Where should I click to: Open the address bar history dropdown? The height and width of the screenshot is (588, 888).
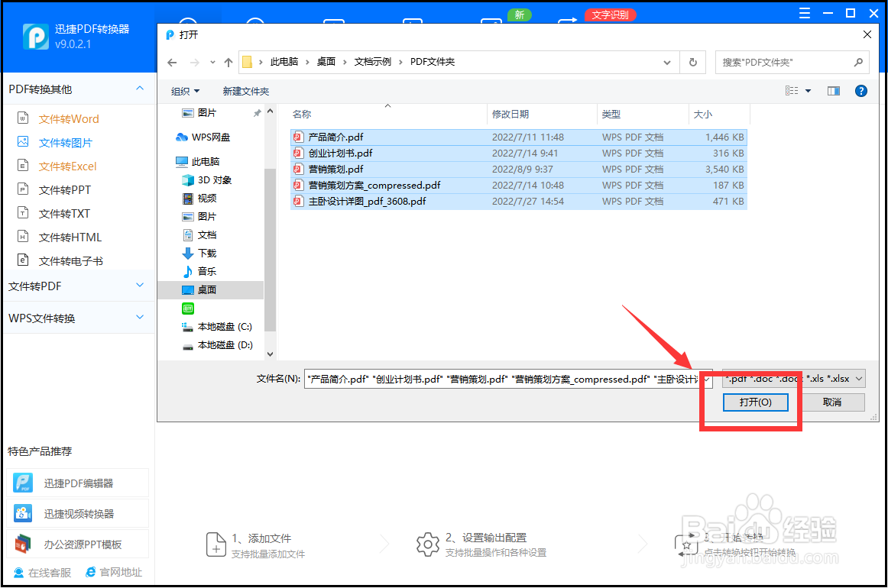pos(667,63)
